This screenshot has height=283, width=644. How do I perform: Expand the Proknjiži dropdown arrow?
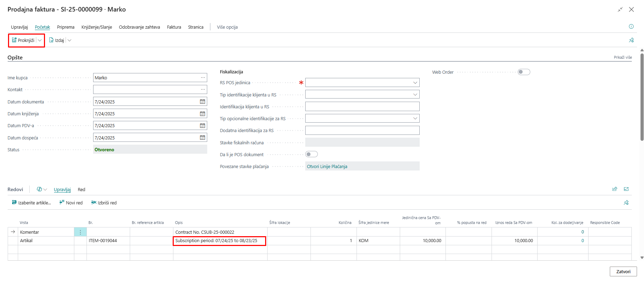(40, 41)
